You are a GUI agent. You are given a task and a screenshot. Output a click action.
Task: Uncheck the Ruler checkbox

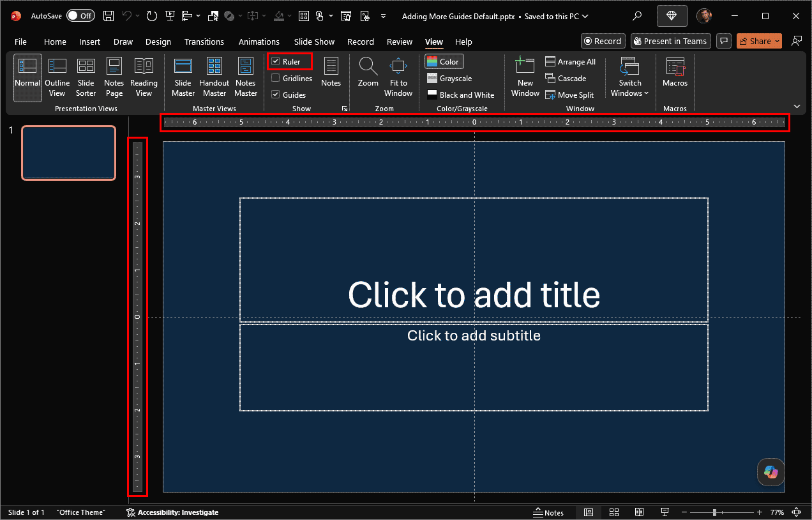coord(275,62)
